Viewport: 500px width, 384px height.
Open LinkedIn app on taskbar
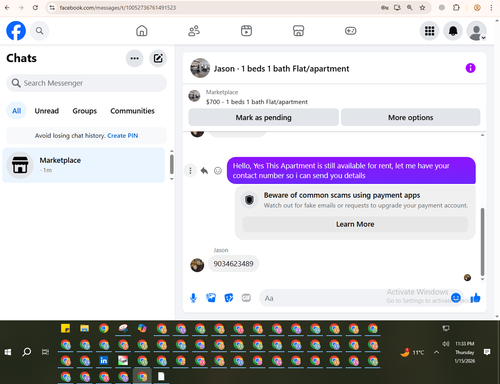(104, 361)
